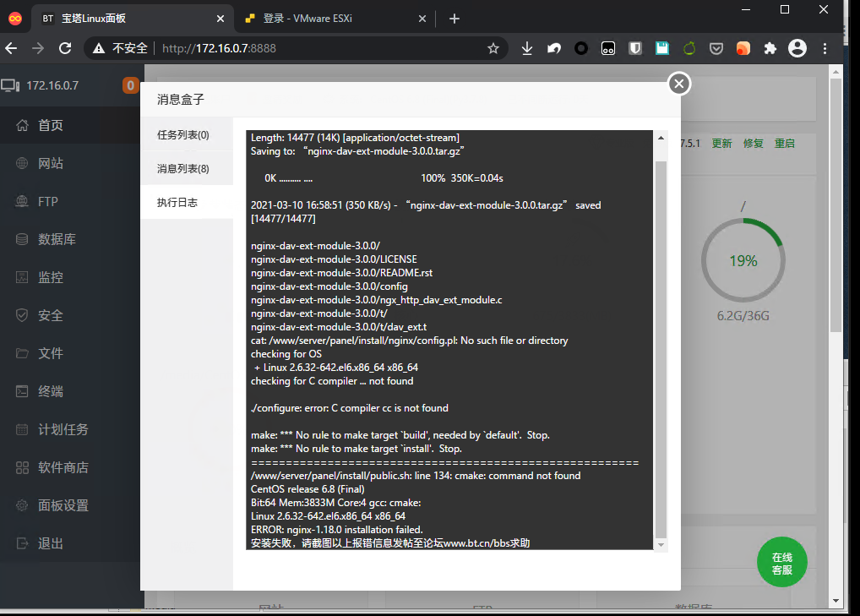Click the 更新 link
The width and height of the screenshot is (860, 616).
pyautogui.click(x=721, y=143)
